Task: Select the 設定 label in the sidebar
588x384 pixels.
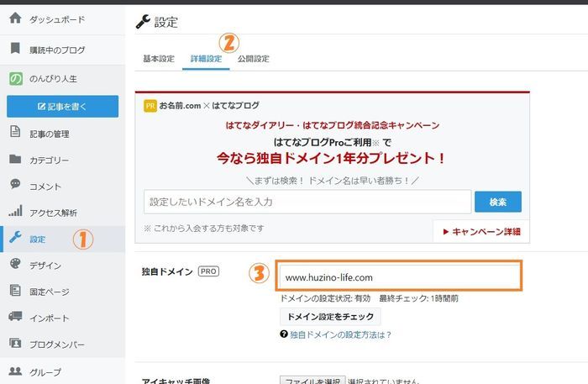Action: (38, 239)
